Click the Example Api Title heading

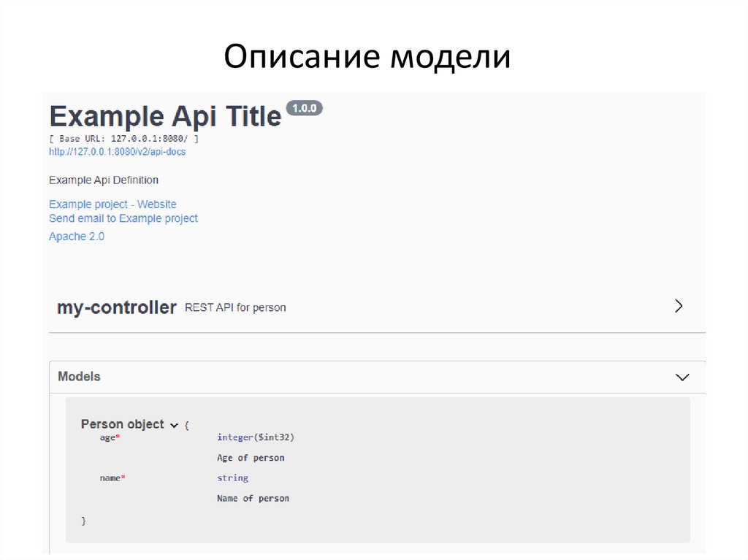(165, 117)
